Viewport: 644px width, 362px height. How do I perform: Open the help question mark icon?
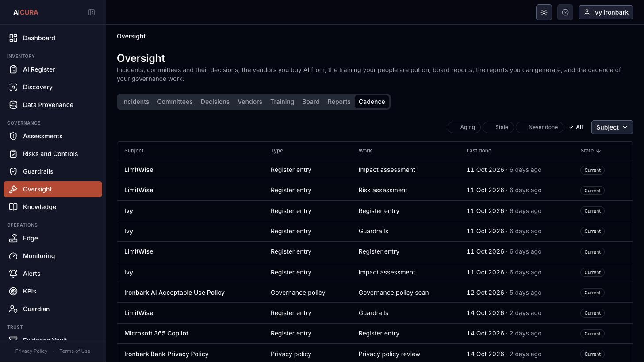(x=565, y=12)
